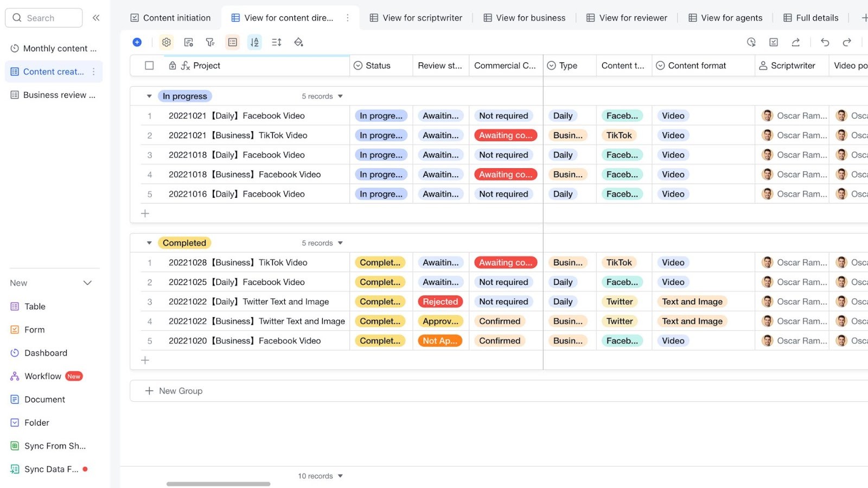The width and height of the screenshot is (868, 488).
Task: Open the row height adjustment icon
Action: click(x=276, y=42)
